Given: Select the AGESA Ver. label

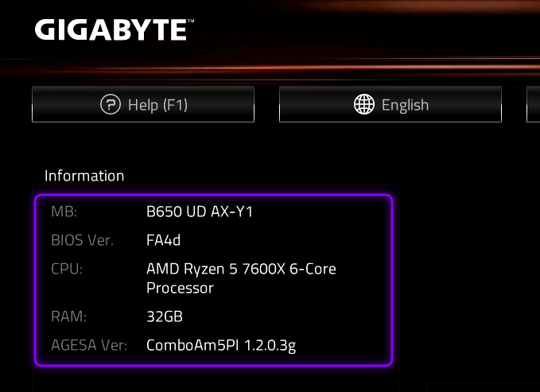Looking at the screenshot, I should [87, 345].
